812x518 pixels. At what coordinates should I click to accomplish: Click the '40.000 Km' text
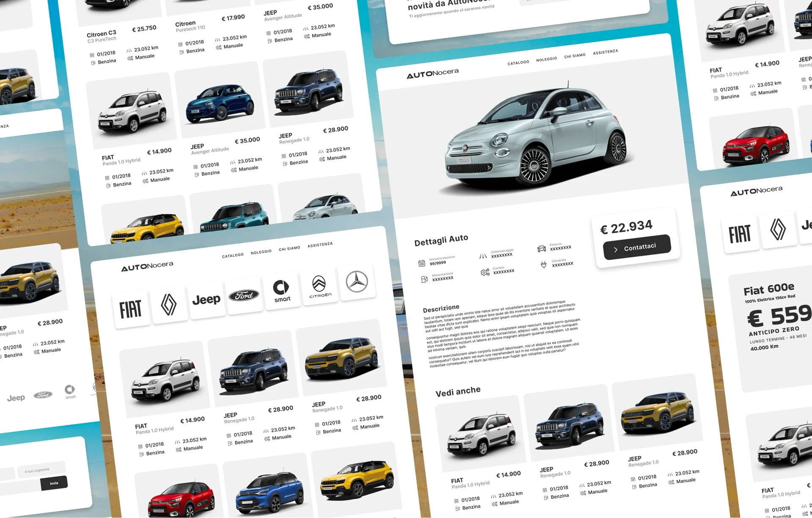[764, 347]
